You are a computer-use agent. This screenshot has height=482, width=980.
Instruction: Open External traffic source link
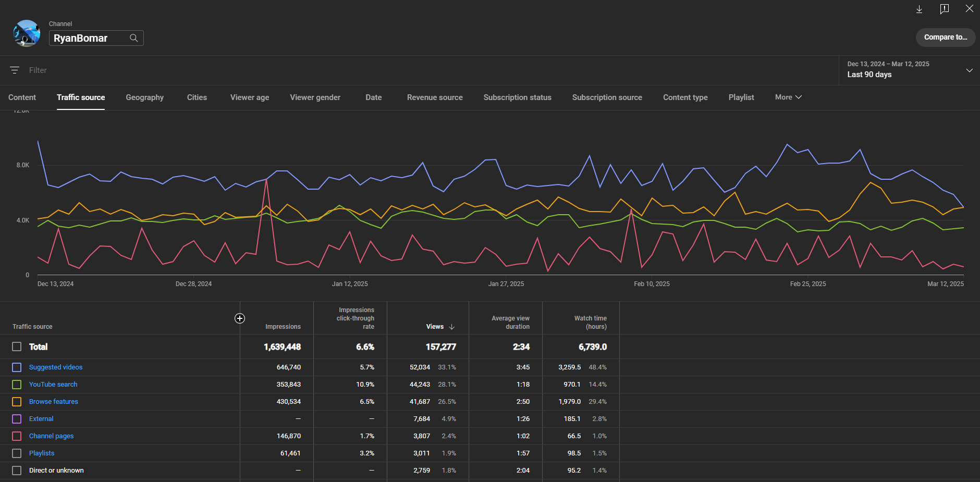click(41, 419)
